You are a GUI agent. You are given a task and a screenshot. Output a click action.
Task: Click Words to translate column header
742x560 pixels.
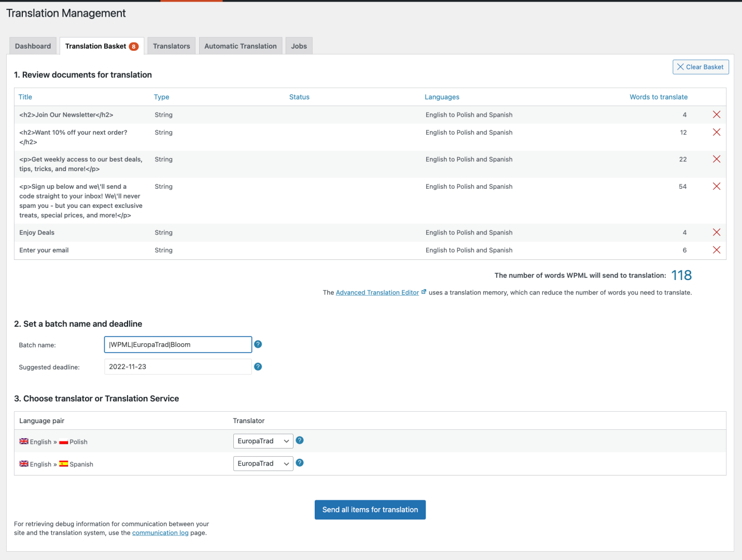pyautogui.click(x=659, y=97)
